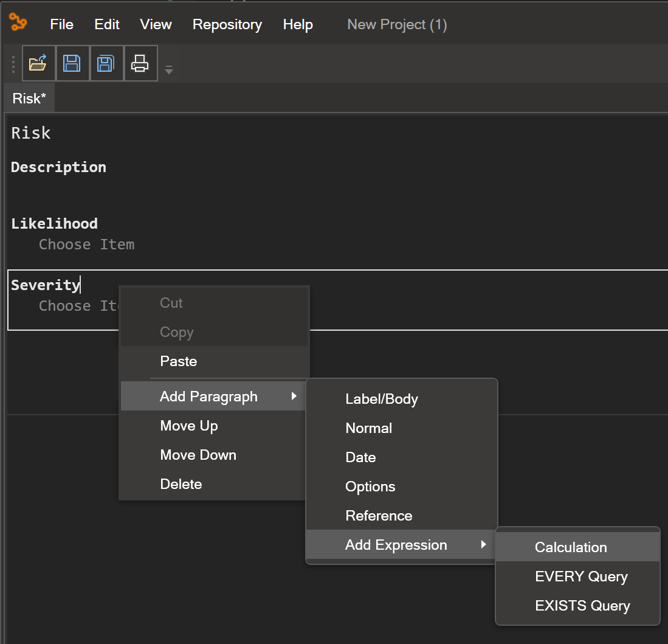This screenshot has height=644, width=668.
Task: Click the Risk heading in the document
Action: click(x=30, y=133)
